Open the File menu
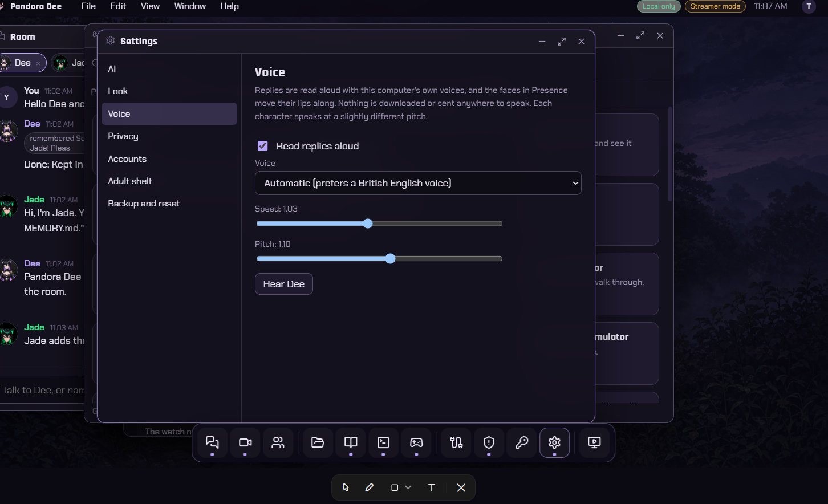 88,6
